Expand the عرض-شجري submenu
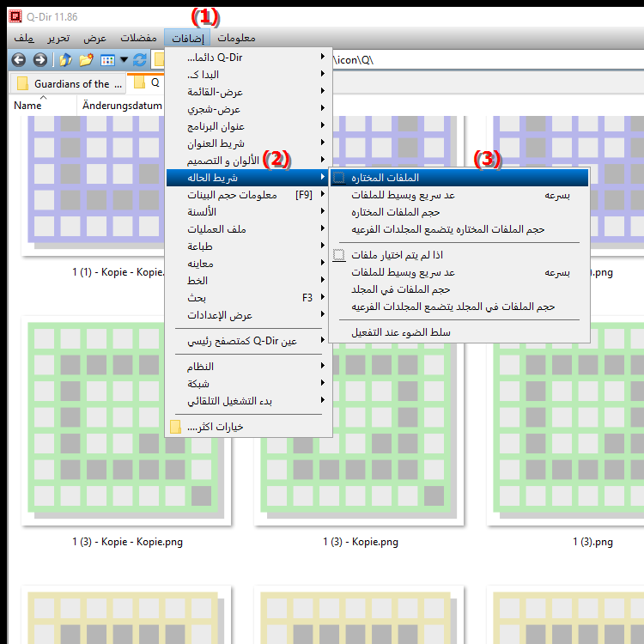Viewport: 644px width, 644px height. (x=247, y=109)
